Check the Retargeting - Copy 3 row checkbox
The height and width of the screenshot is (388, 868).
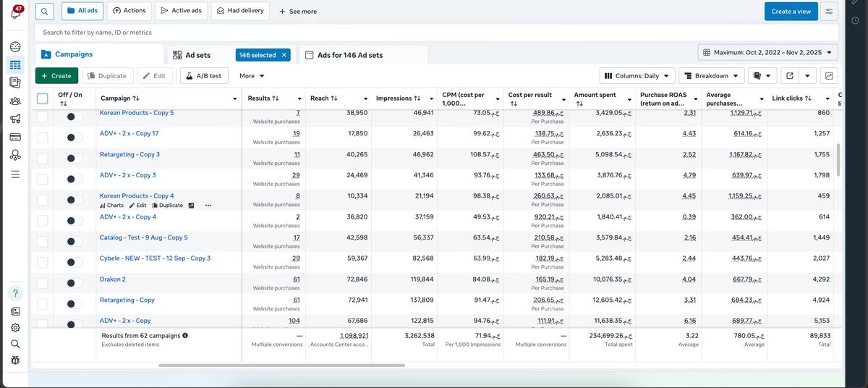coord(42,158)
